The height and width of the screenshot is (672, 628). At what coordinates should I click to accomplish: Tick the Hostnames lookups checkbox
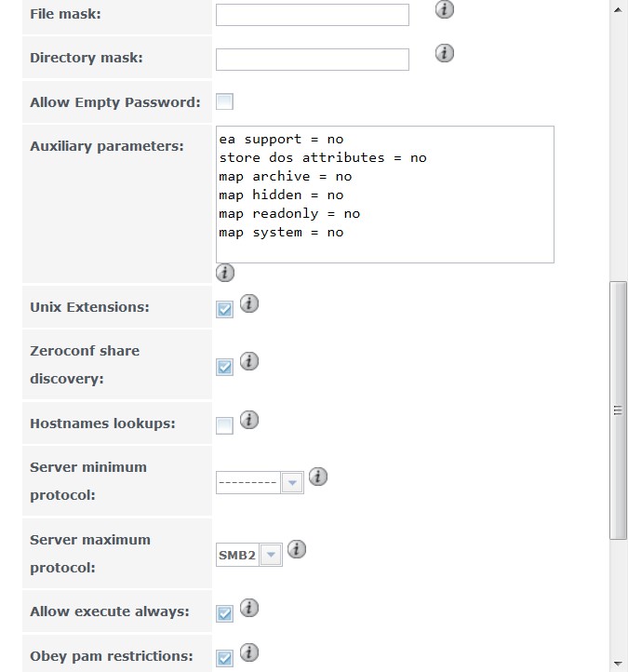(224, 425)
